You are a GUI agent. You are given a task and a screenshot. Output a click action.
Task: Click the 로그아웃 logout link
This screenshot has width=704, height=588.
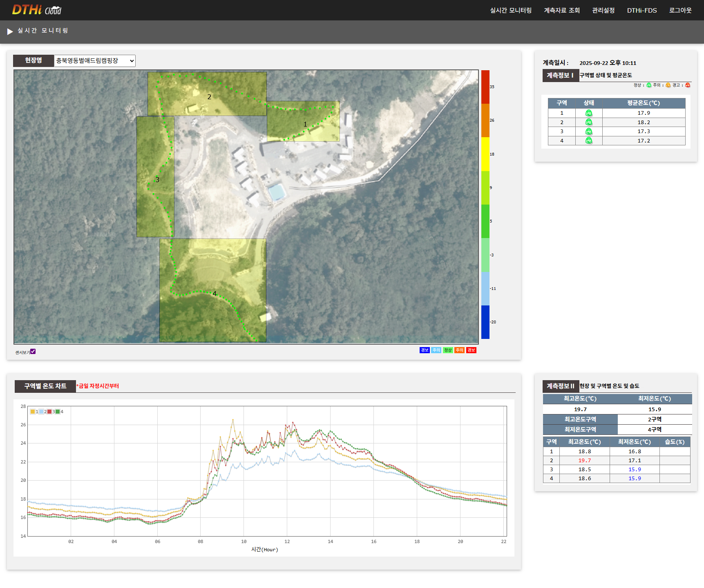[680, 10]
